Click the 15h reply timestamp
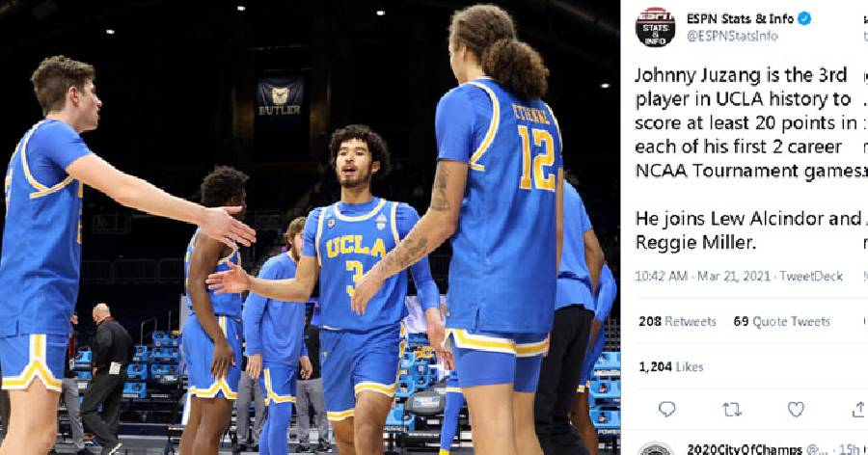The width and height of the screenshot is (868, 455). (x=849, y=449)
